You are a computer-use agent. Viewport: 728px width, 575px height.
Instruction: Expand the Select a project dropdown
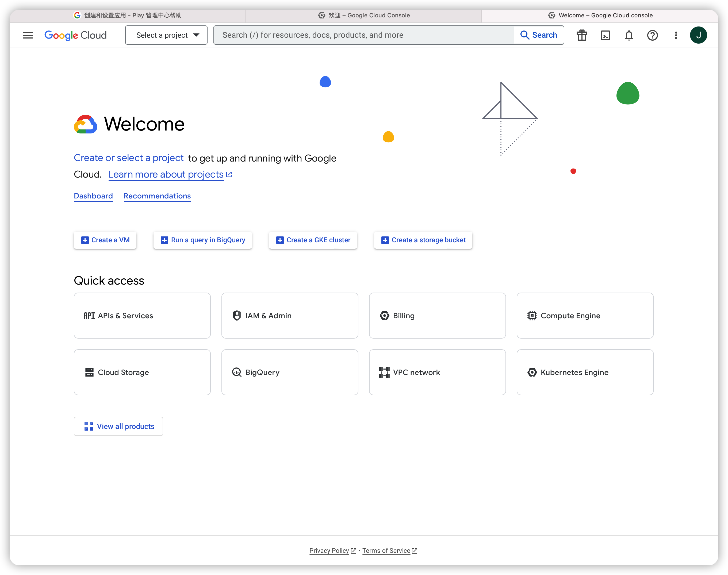click(x=166, y=35)
